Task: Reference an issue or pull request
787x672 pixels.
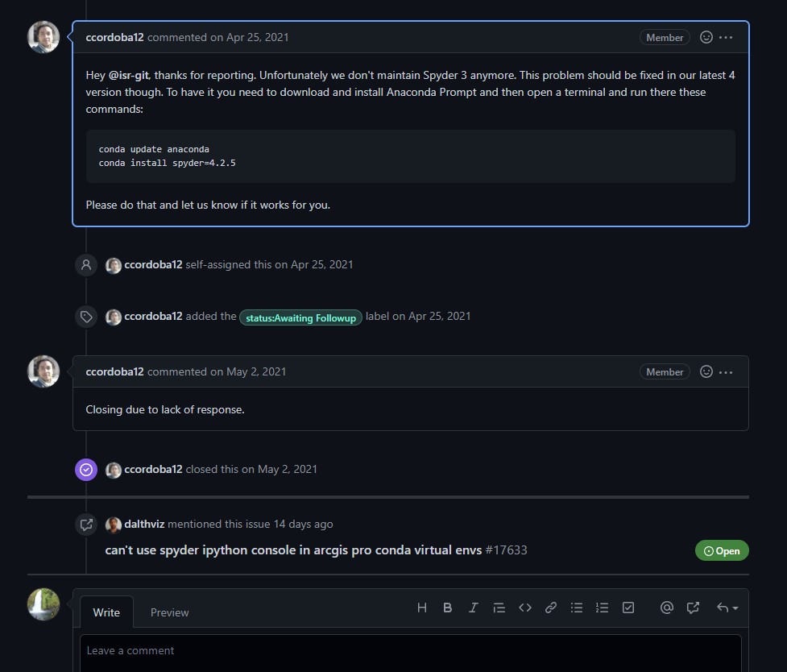Action: click(x=693, y=608)
